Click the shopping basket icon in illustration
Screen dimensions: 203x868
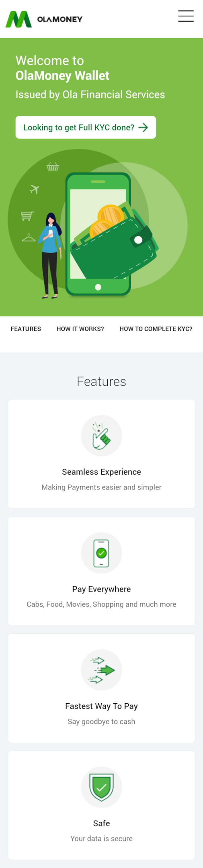(53, 166)
